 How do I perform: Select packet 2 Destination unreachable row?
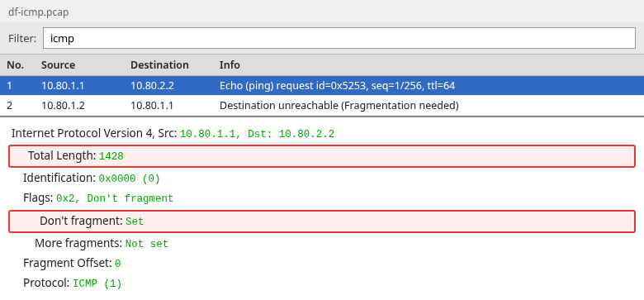pos(322,106)
